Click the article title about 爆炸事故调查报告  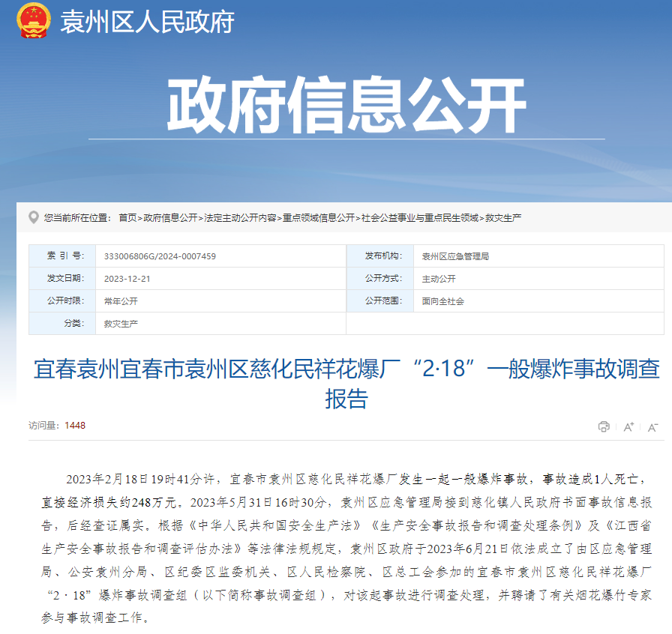point(346,384)
